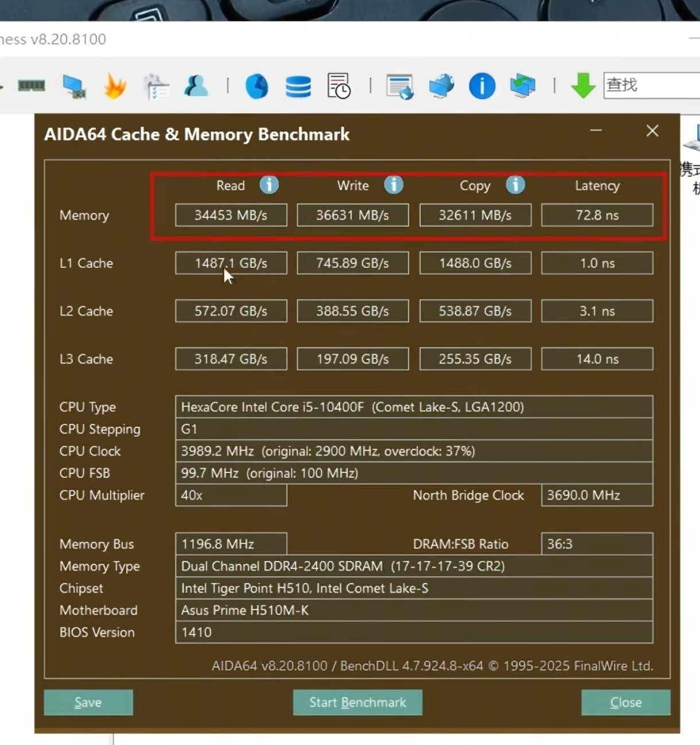Click Start Benchmark button
The width and height of the screenshot is (700, 745).
point(357,703)
